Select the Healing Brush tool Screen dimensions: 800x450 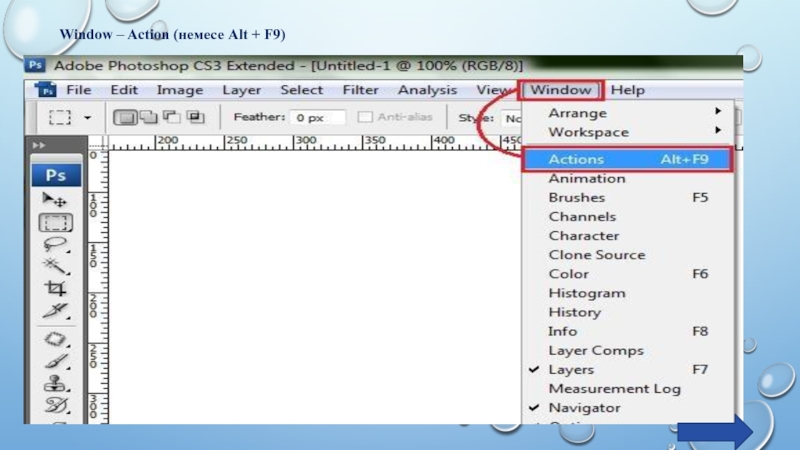tap(55, 339)
